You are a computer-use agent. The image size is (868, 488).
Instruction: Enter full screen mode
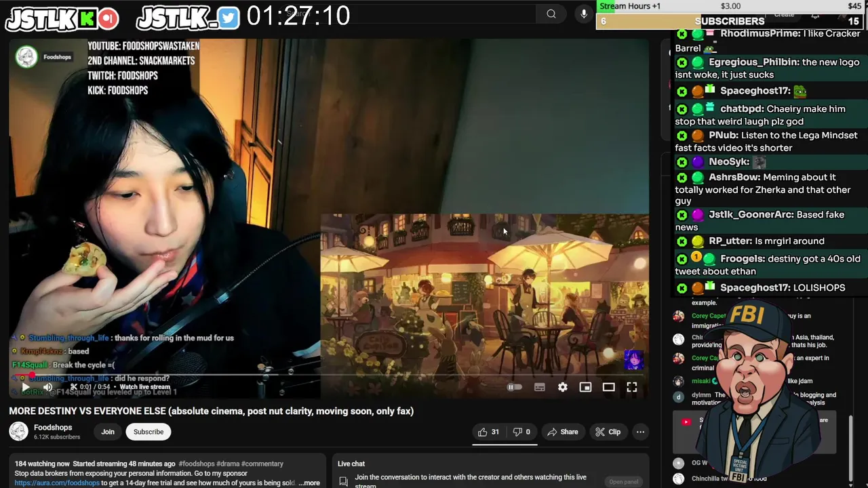[x=631, y=387]
